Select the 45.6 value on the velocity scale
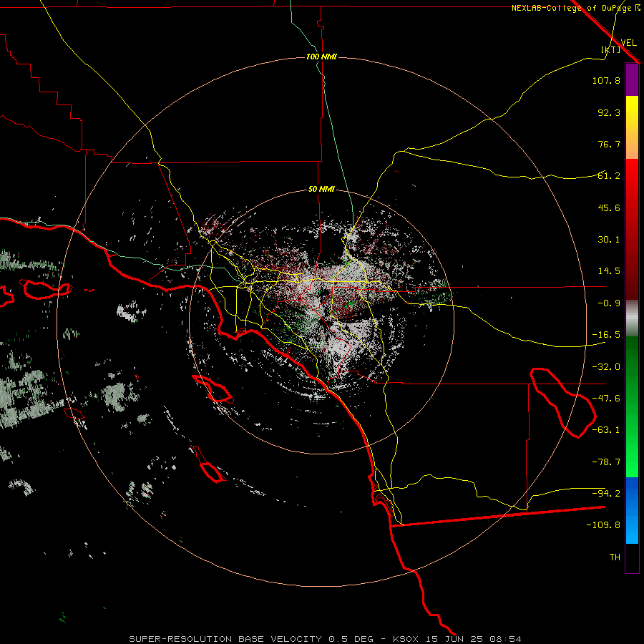The image size is (644, 644). (609, 208)
